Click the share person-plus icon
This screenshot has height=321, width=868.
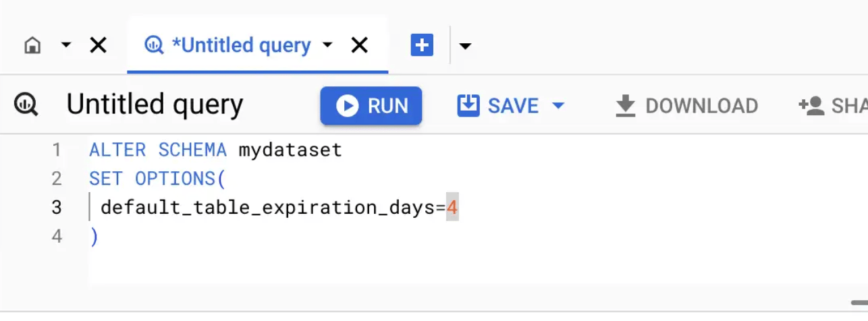[x=811, y=106]
